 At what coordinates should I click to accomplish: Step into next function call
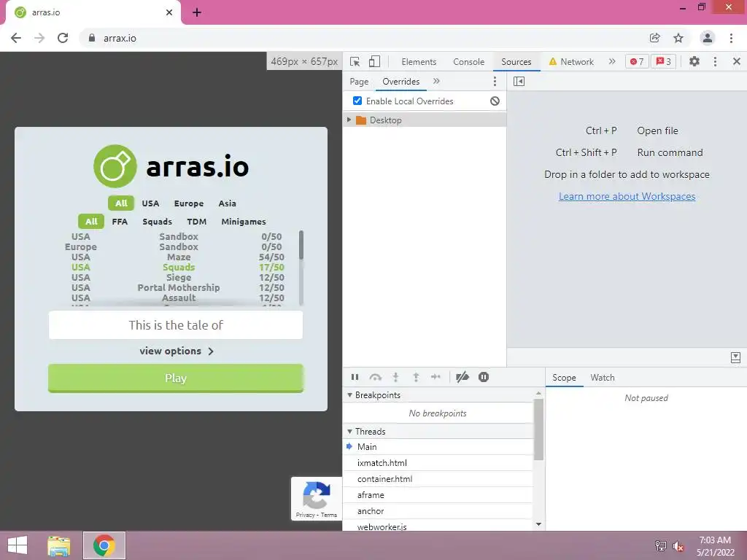coord(395,377)
